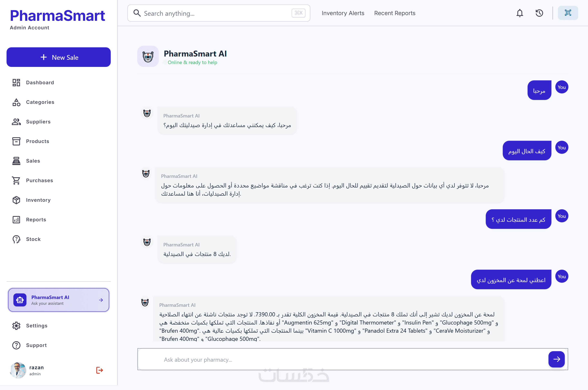Click the search magnifier icon

point(137,13)
